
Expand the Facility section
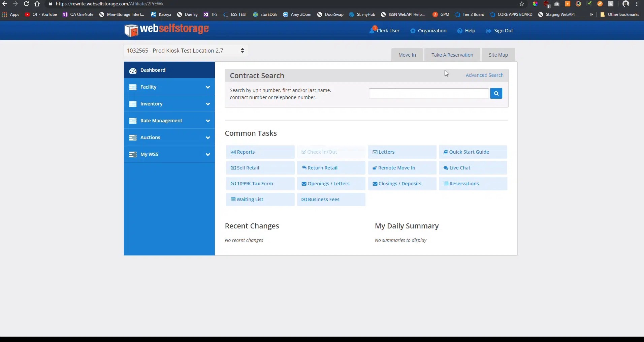click(208, 87)
